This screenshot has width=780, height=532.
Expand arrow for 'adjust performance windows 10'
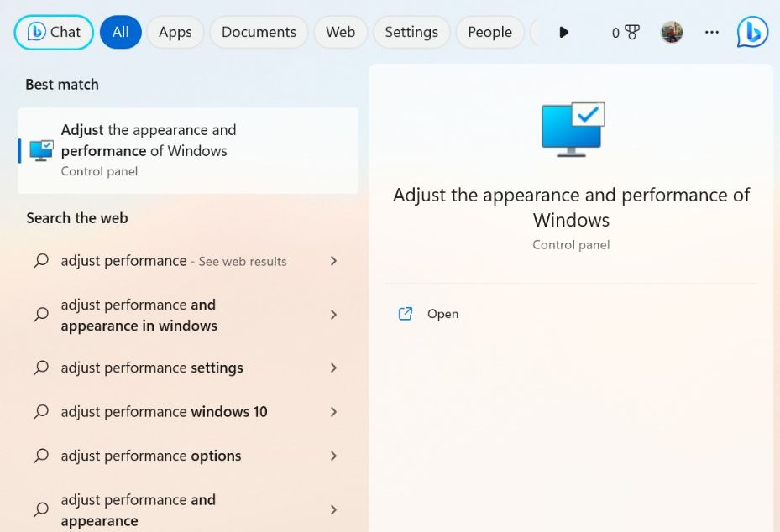click(x=334, y=412)
